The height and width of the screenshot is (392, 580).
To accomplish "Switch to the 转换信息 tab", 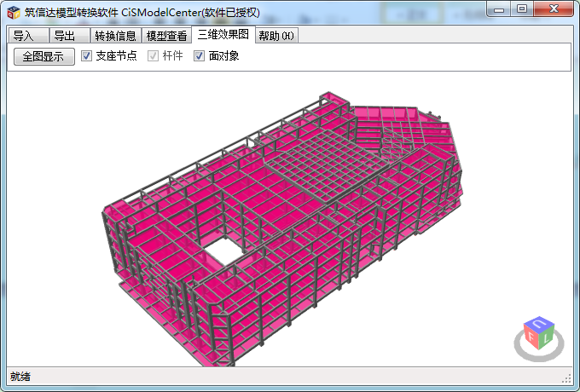I will pos(115,36).
